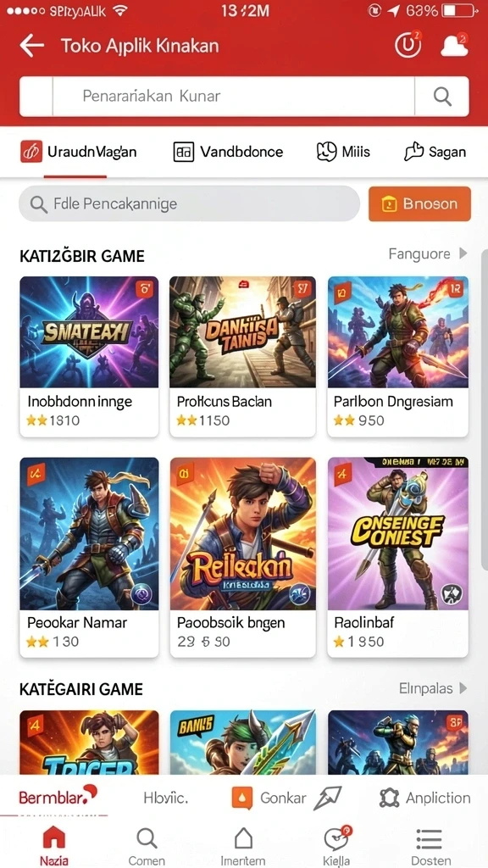This screenshot has width=488, height=868.
Task: Open cloud notifications icon in header
Action: click(x=455, y=46)
